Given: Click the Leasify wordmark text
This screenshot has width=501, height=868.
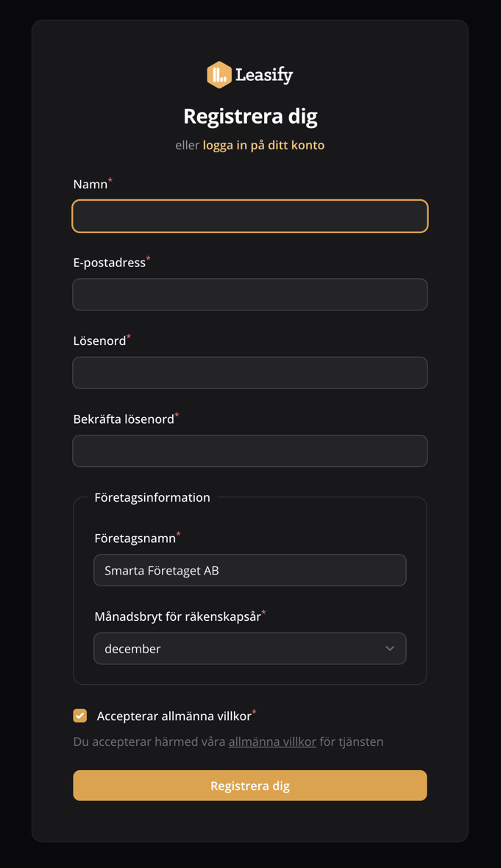Looking at the screenshot, I should coord(264,74).
